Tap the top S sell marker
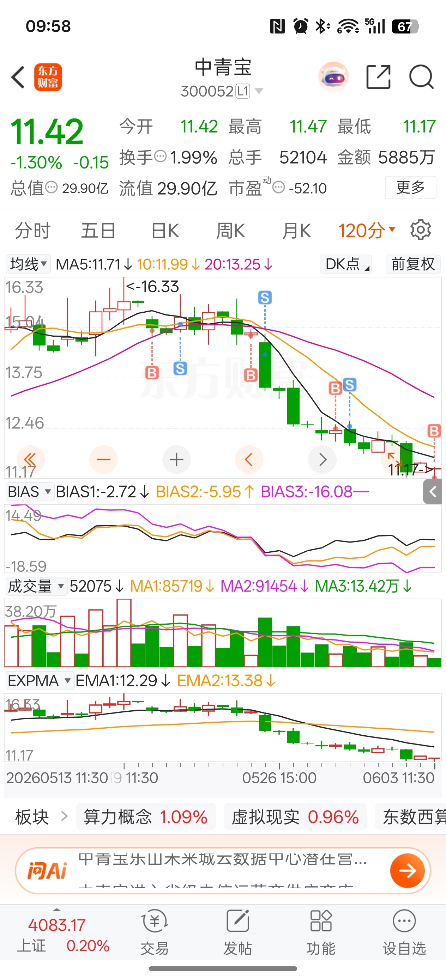 click(x=265, y=298)
